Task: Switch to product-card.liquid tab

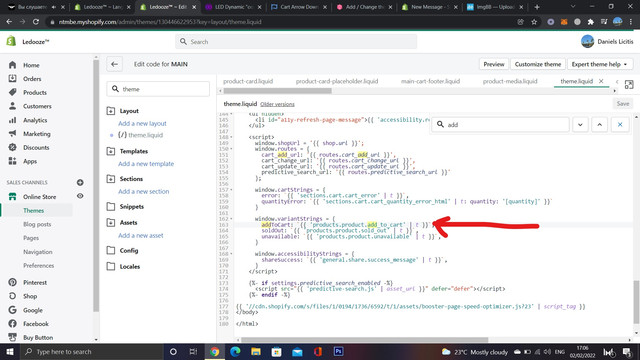Action: (x=248, y=81)
